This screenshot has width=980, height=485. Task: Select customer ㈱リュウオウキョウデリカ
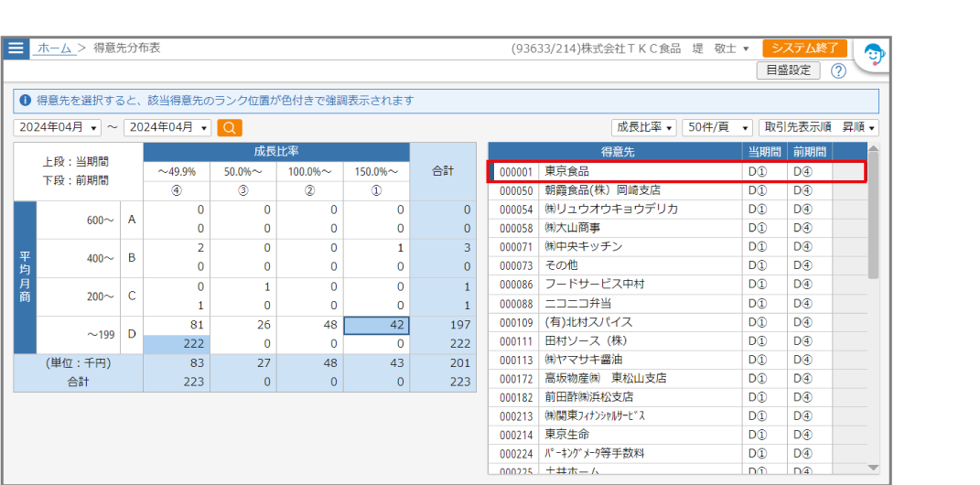click(x=678, y=209)
